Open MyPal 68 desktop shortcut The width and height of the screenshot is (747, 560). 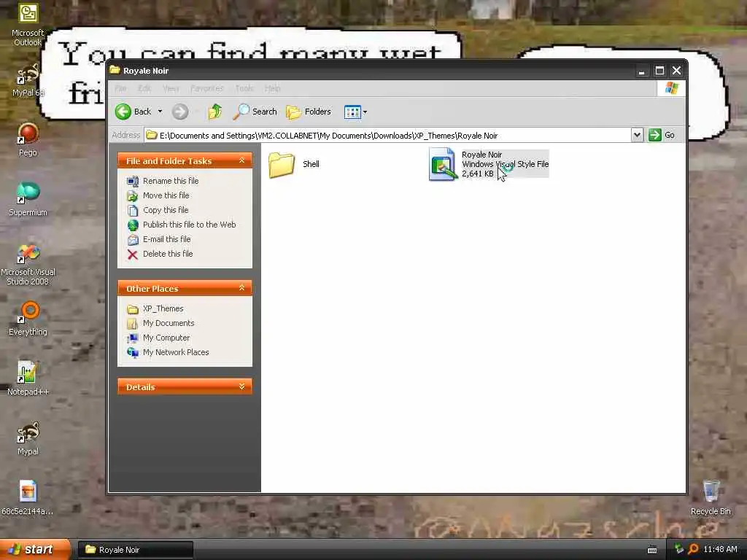(x=28, y=80)
